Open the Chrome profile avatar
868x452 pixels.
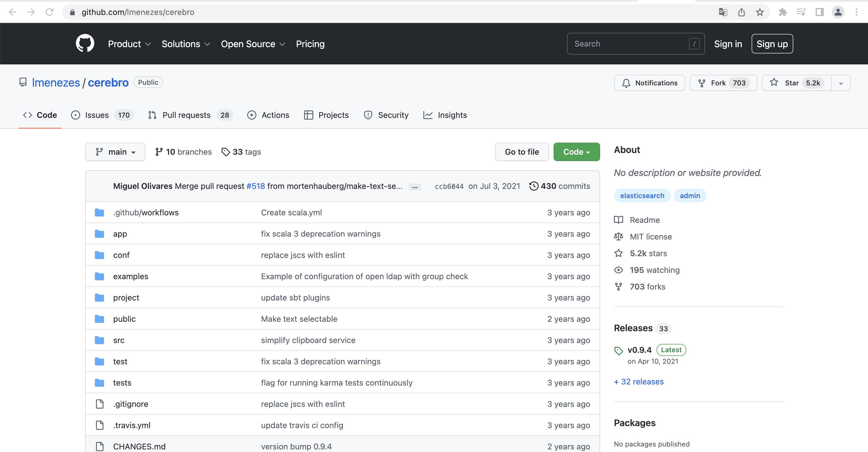[x=838, y=12]
